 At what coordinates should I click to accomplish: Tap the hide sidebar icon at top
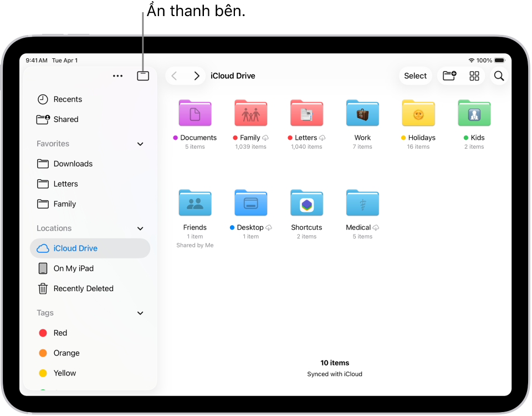click(x=142, y=75)
